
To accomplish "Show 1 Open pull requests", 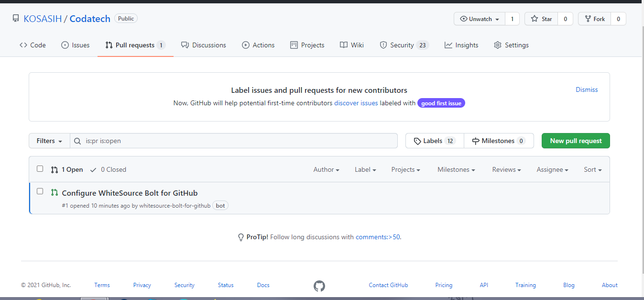I will [x=67, y=169].
